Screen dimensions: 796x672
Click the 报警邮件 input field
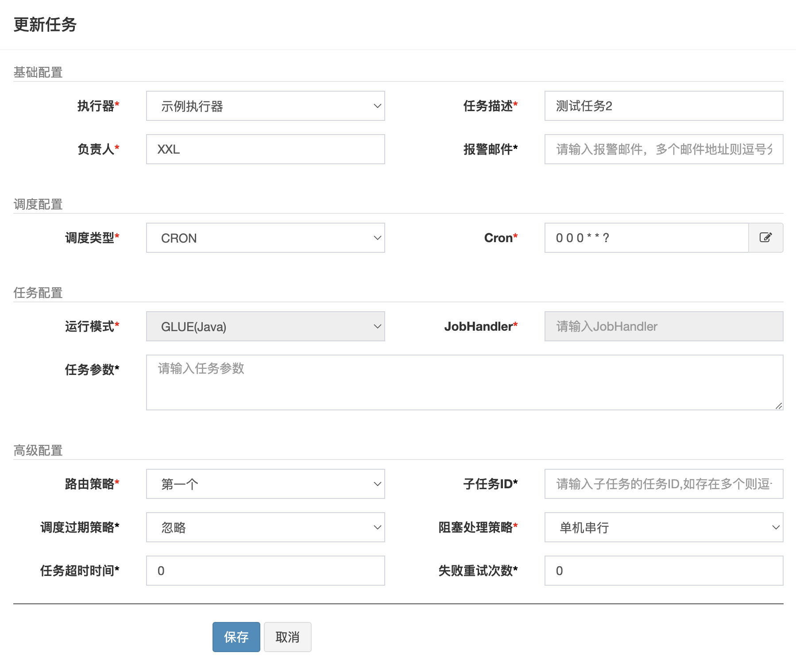pos(663,149)
